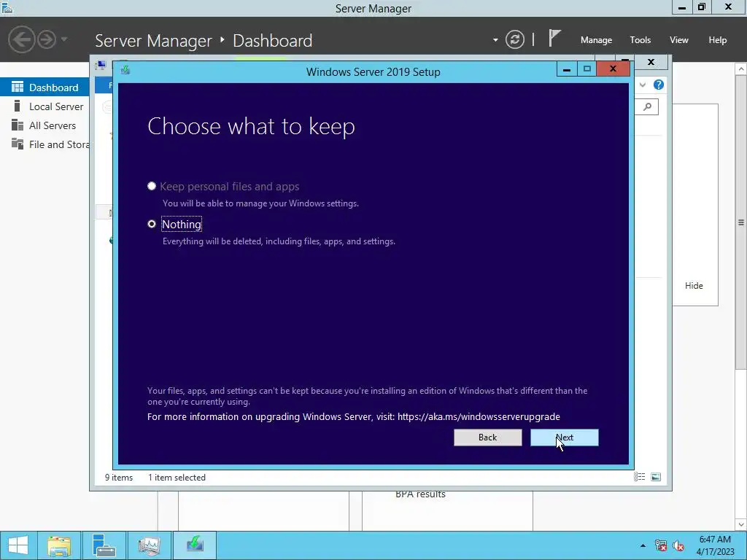Click the network status tray icon
The image size is (747, 560).
661,545
